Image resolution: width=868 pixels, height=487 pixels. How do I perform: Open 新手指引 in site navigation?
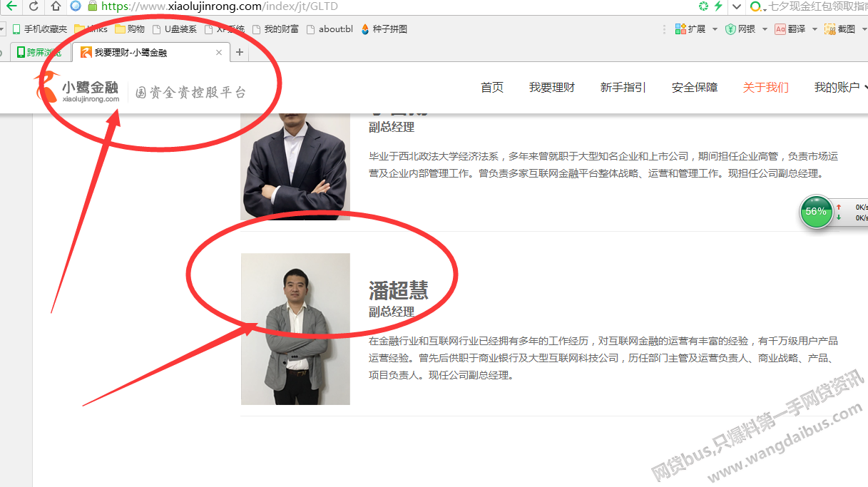[623, 88]
